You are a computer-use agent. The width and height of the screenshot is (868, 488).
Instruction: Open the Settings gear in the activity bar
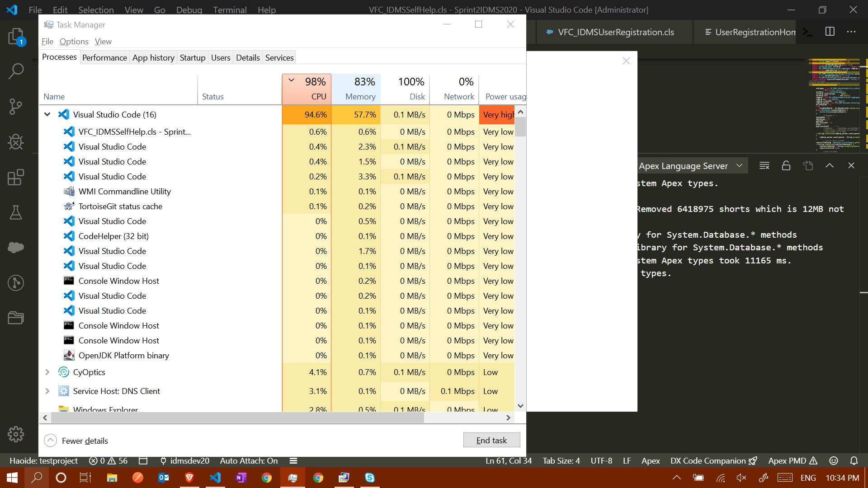16,434
